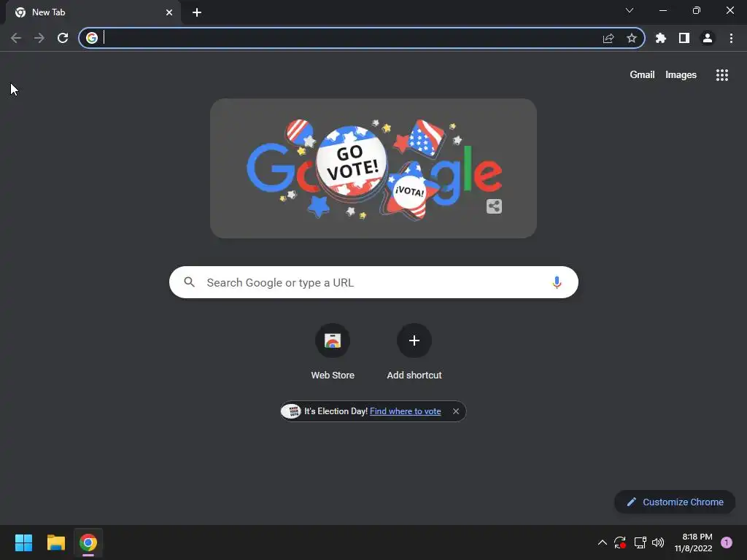Viewport: 747px width, 560px height.
Task: Click the magnifier icon in search box
Action: pos(190,282)
